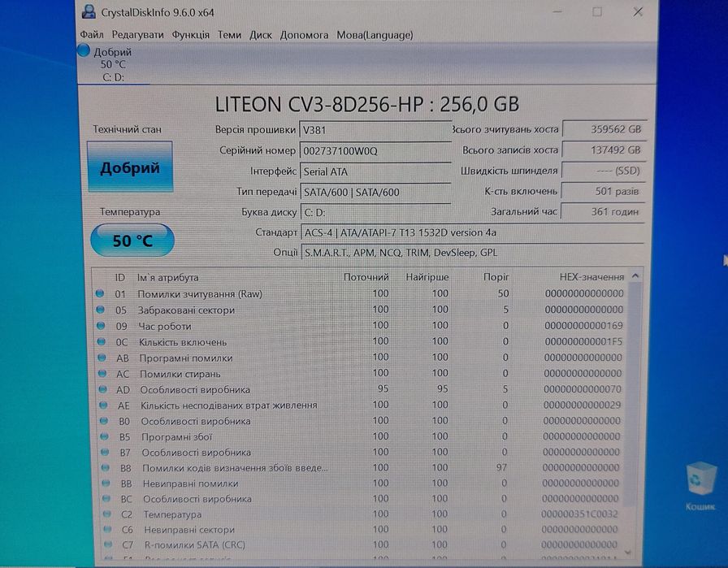The height and width of the screenshot is (568, 728).
Task: Click the Стандарт field ACS-4 ATA/ATAPI-7
Action: (472, 232)
